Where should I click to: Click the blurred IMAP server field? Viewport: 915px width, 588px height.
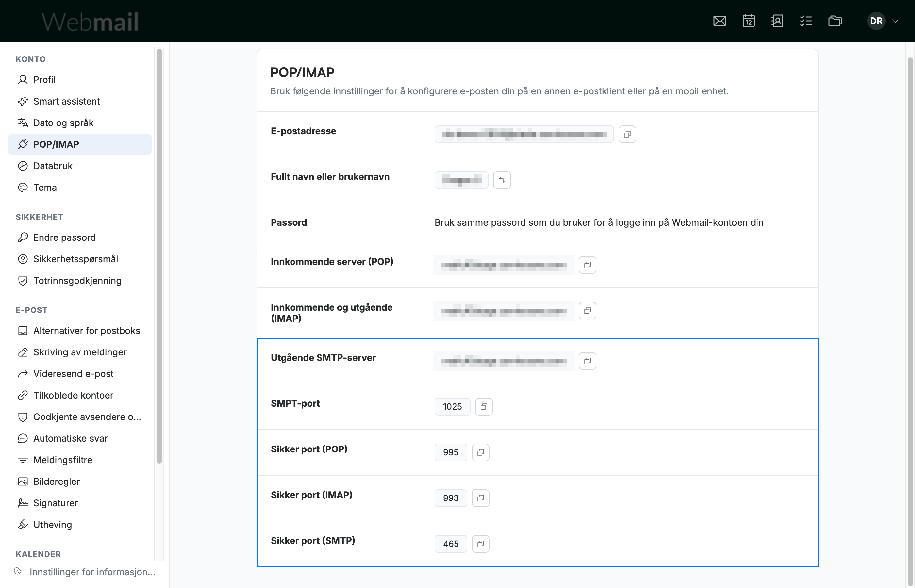(x=504, y=311)
